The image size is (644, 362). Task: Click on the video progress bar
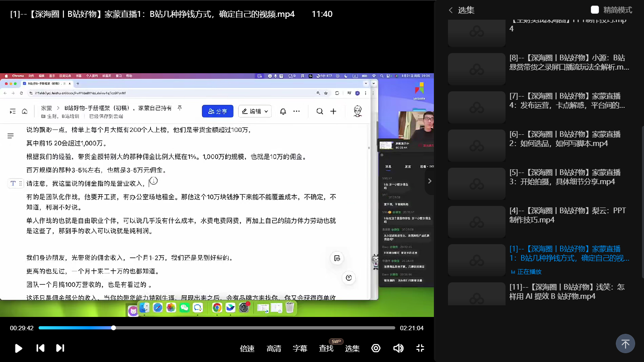click(217, 328)
